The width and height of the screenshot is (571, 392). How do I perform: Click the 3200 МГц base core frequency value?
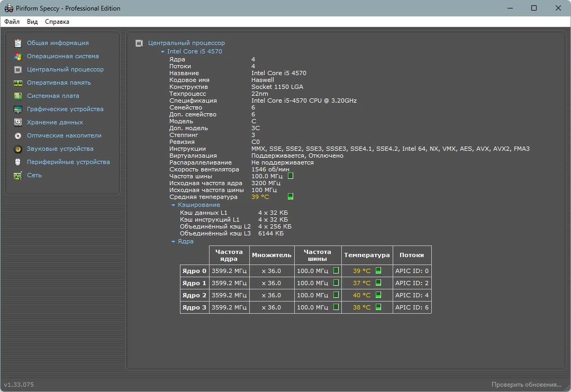(x=266, y=183)
